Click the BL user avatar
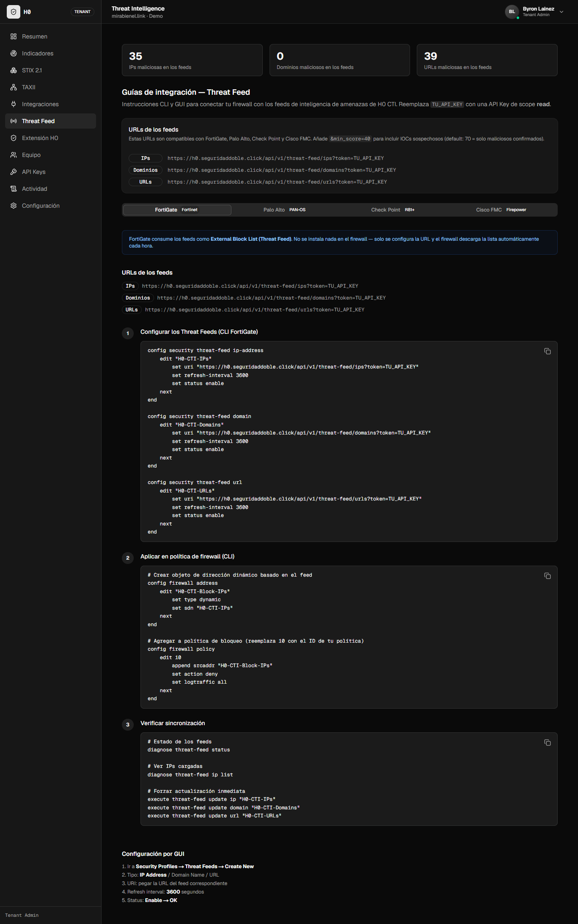Screen dimensions: 578x924 (x=512, y=12)
